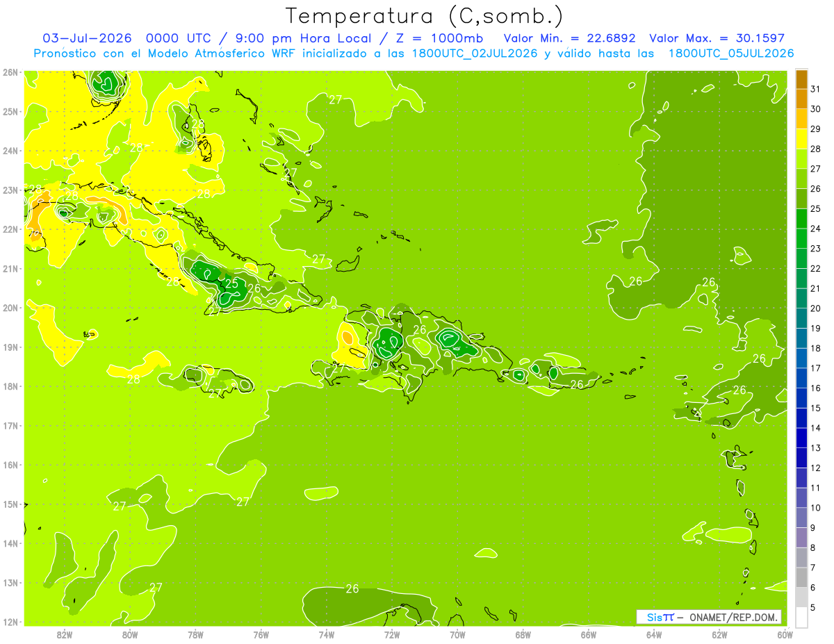Click 'Pronóstico con el Modelo Atmósferico WRF' text

165,53
